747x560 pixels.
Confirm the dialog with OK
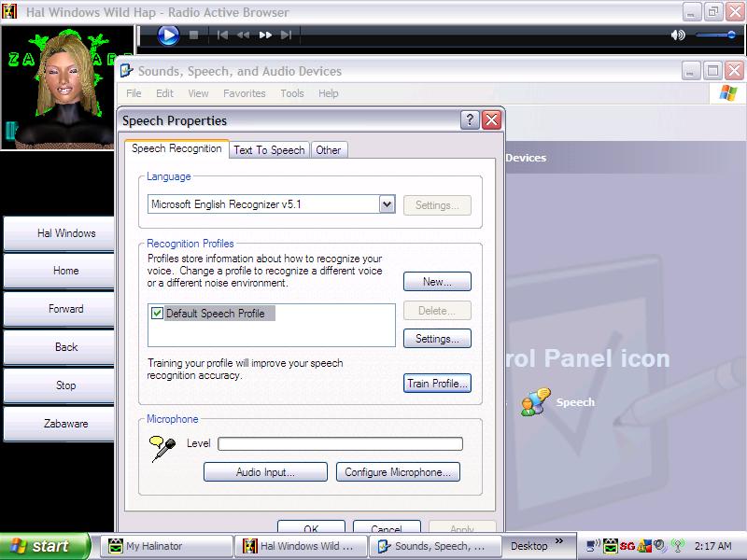311,526
